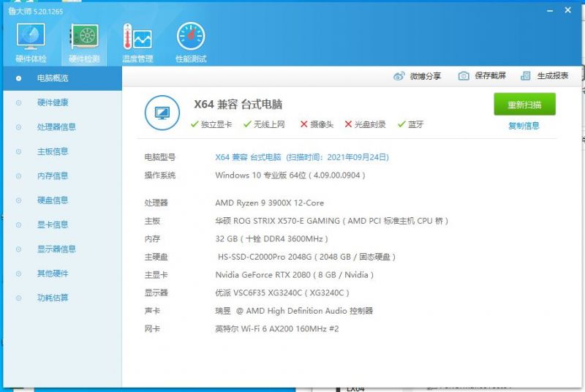Click the AMD Ryzen 9 3900X 12-Core text

(269, 203)
